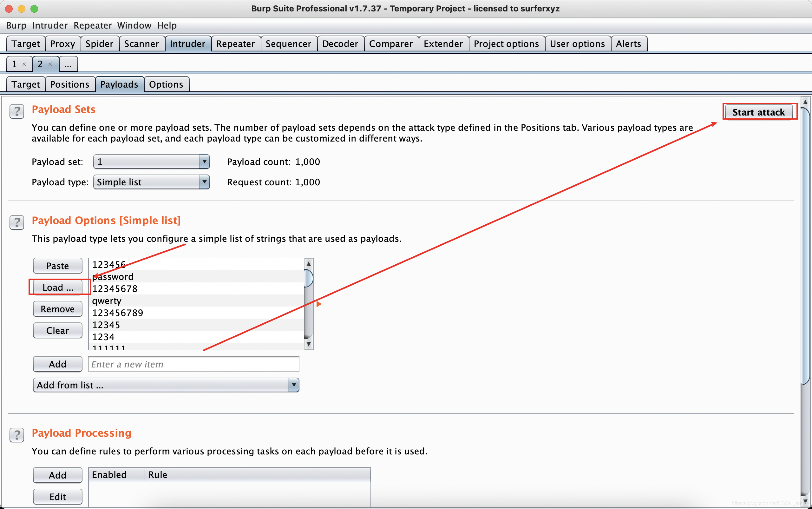The height and width of the screenshot is (509, 812).
Task: Open the User options tab
Action: point(578,44)
